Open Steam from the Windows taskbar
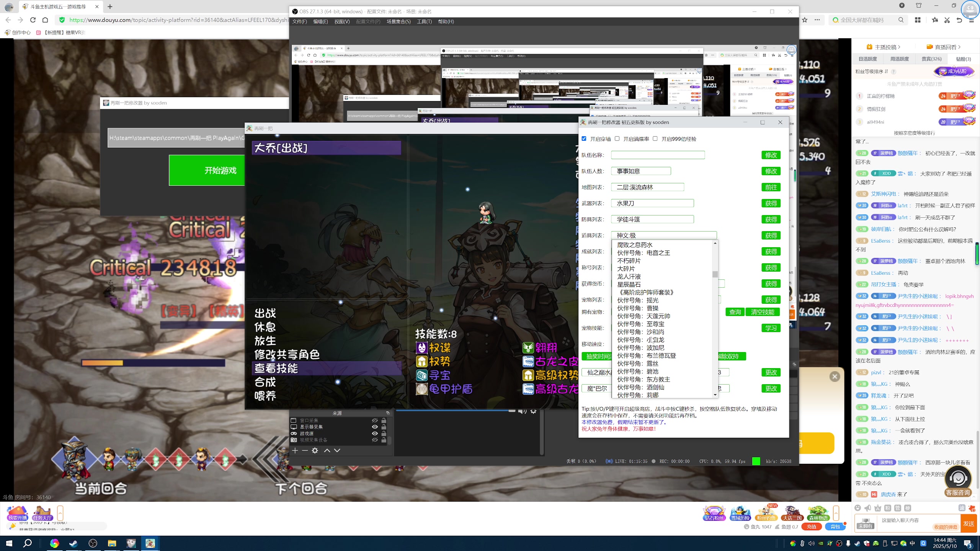This screenshot has width=980, height=551. tap(73, 543)
